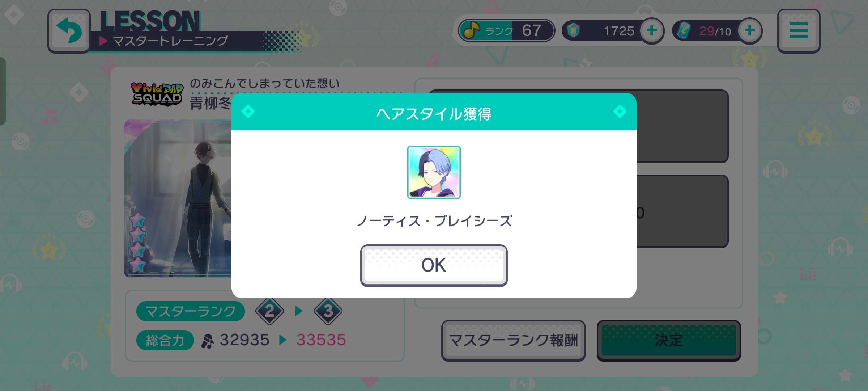Tap the master rank 2 diamond badge
This screenshot has width=868, height=391.
(269, 311)
